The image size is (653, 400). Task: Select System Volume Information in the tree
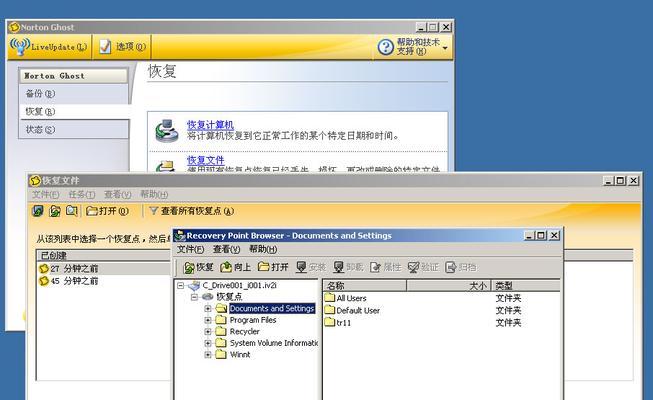point(274,343)
